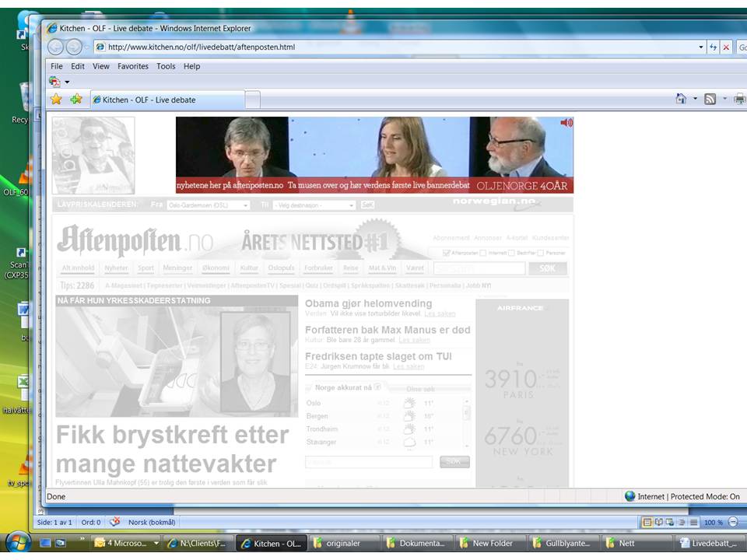This screenshot has width=747, height=560.
Task: Toggle the banner speaker sound icon
Action: [566, 123]
